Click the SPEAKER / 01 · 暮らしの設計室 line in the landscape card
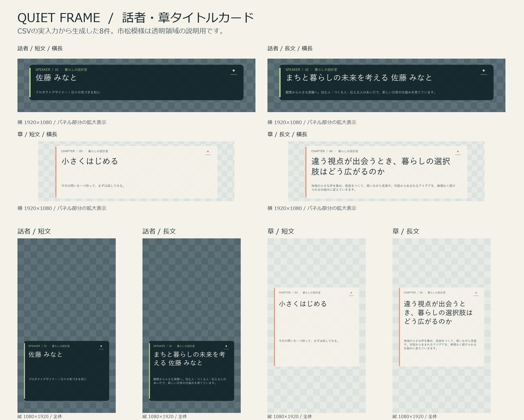 [x=61, y=70]
